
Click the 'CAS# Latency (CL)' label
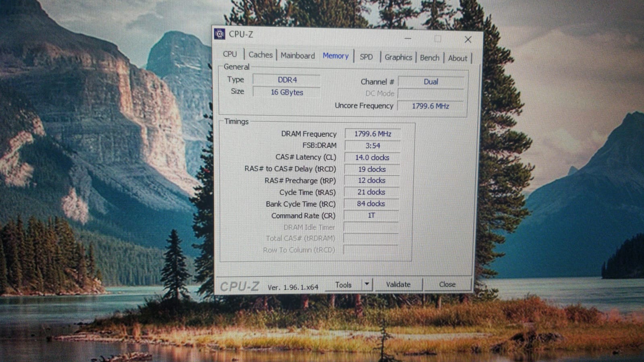click(306, 157)
